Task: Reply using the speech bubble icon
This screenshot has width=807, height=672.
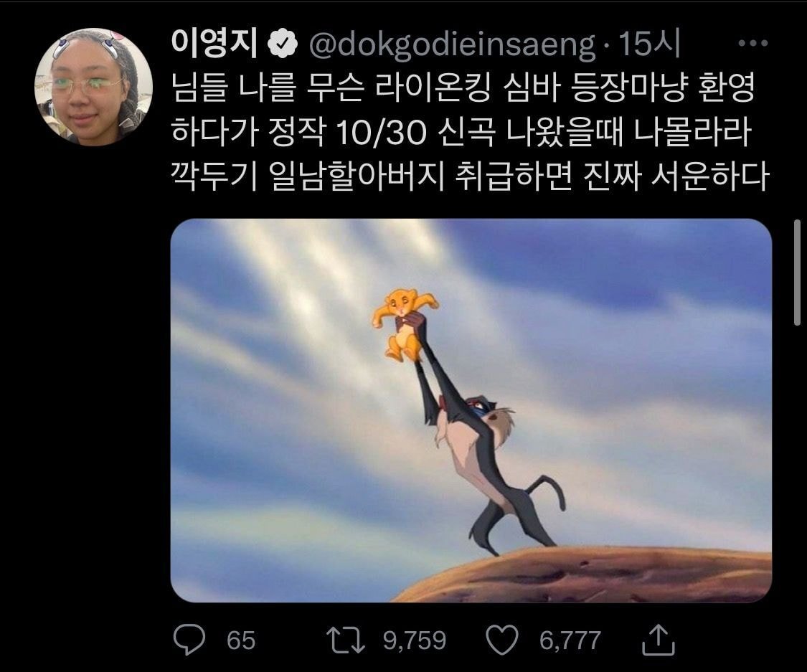Action: point(189,640)
